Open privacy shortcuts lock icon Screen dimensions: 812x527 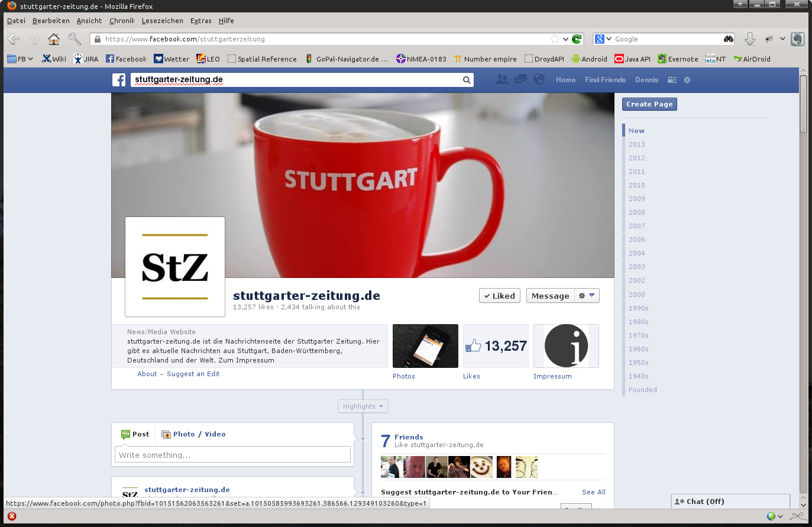point(672,80)
